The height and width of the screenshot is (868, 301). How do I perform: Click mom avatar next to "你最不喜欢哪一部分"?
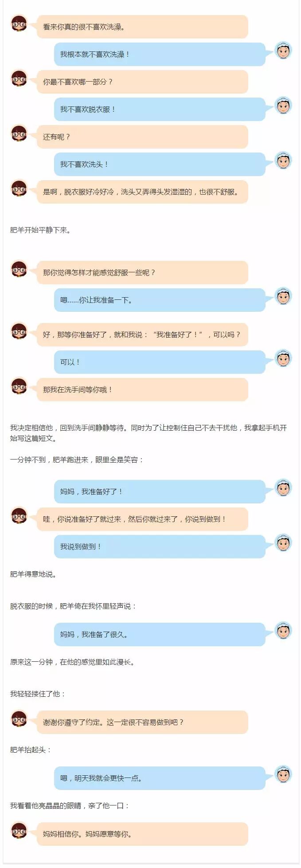19,78
